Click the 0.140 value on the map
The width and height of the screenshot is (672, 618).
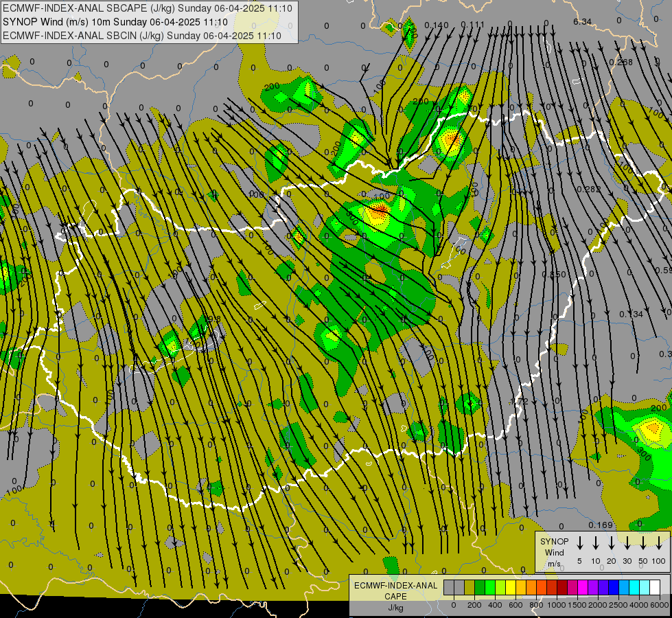click(437, 25)
